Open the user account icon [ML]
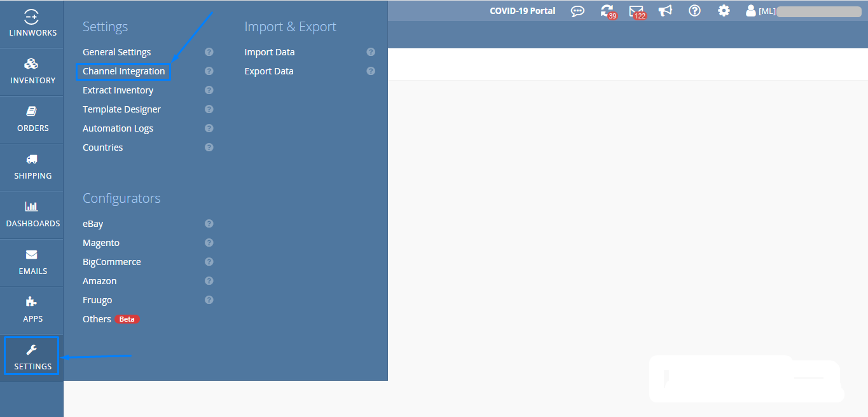This screenshot has height=417, width=868. pos(751,11)
